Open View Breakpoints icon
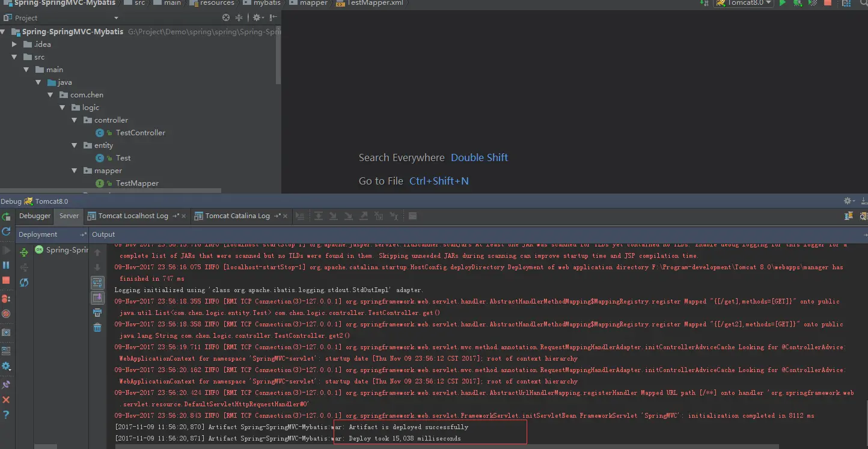The height and width of the screenshot is (449, 868). (x=6, y=298)
